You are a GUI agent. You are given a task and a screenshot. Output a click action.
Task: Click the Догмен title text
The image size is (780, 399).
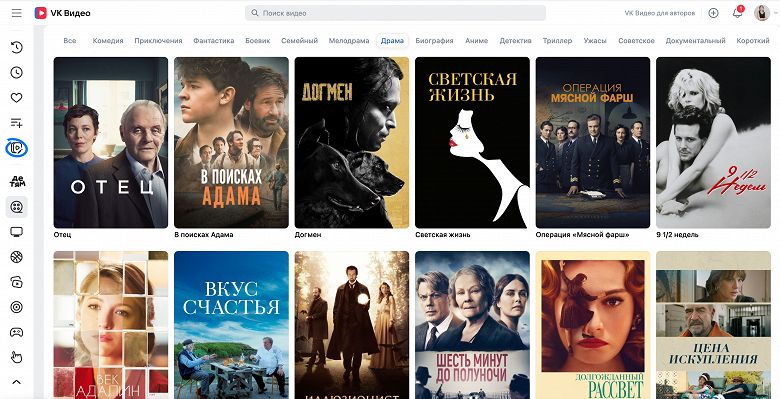pos(308,235)
